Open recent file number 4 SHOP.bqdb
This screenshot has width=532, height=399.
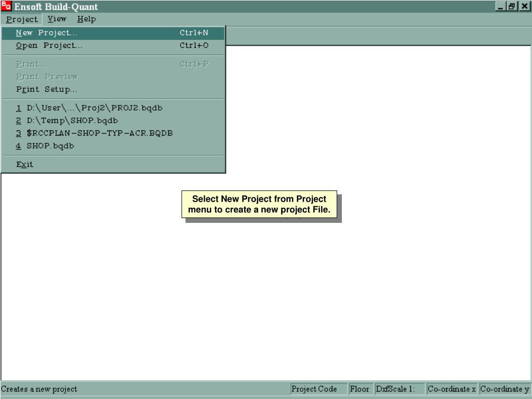pos(113,146)
